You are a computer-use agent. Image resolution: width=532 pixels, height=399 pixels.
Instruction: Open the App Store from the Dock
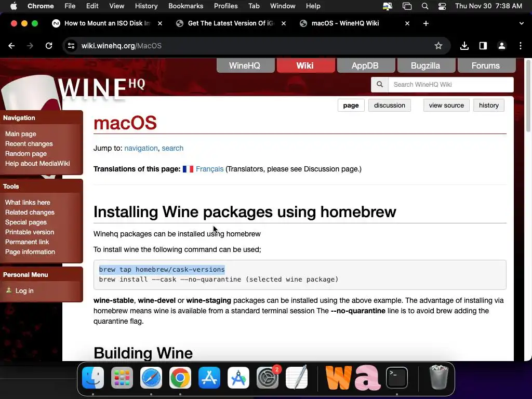click(x=209, y=378)
